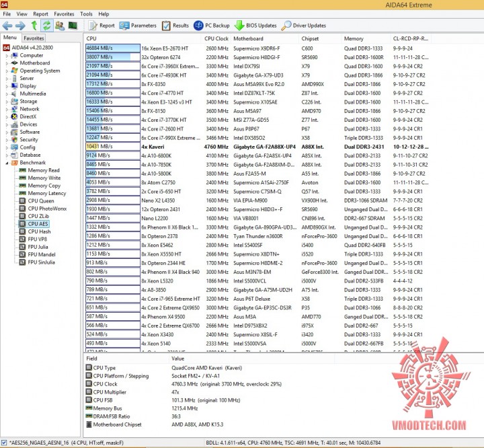Launch PC Backup
The height and width of the screenshot is (448, 484).
pos(212,26)
